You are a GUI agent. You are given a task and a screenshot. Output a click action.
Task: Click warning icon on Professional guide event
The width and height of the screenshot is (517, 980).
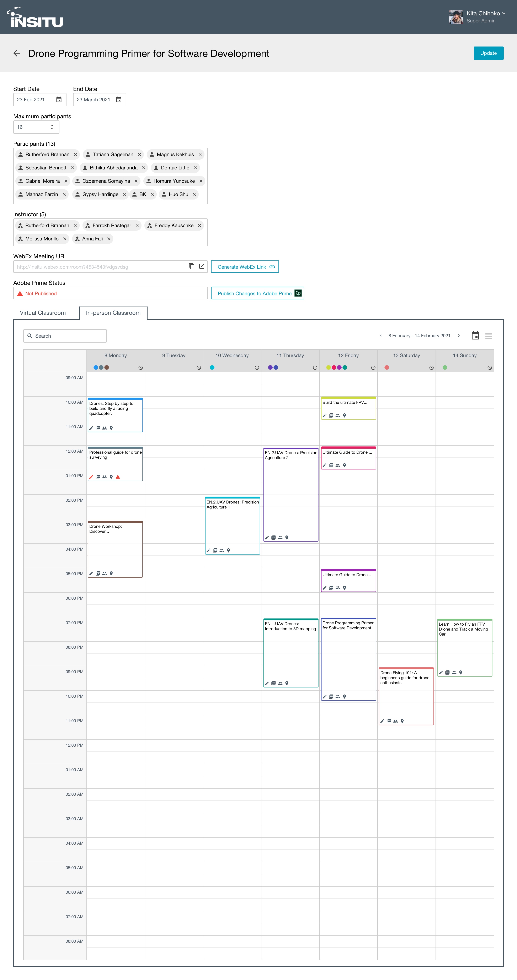[118, 477]
